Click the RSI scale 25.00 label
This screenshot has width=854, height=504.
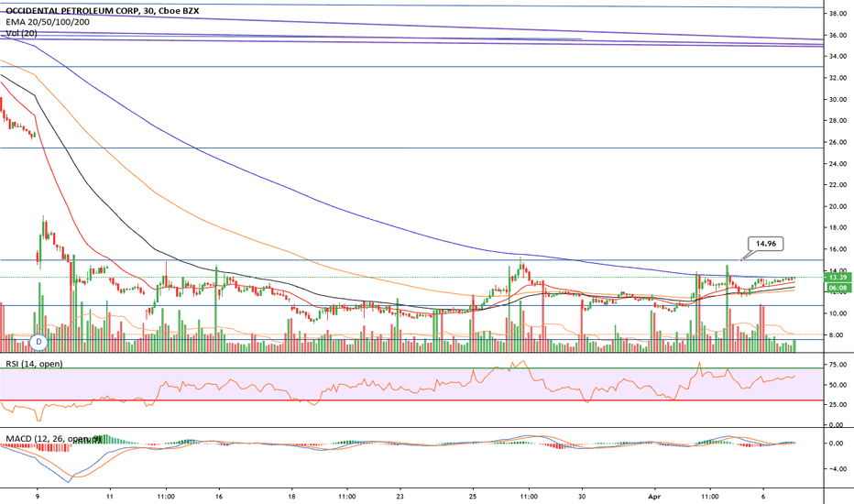[x=838, y=404]
